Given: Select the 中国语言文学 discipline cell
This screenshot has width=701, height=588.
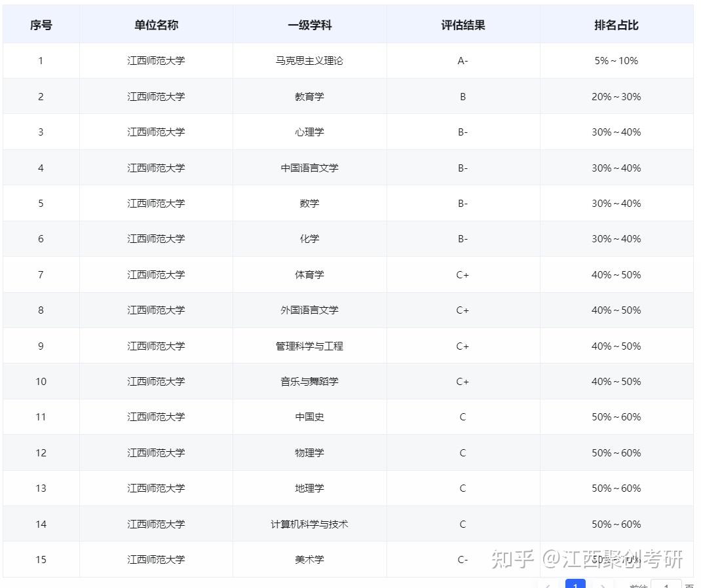Looking at the screenshot, I should tap(309, 168).
